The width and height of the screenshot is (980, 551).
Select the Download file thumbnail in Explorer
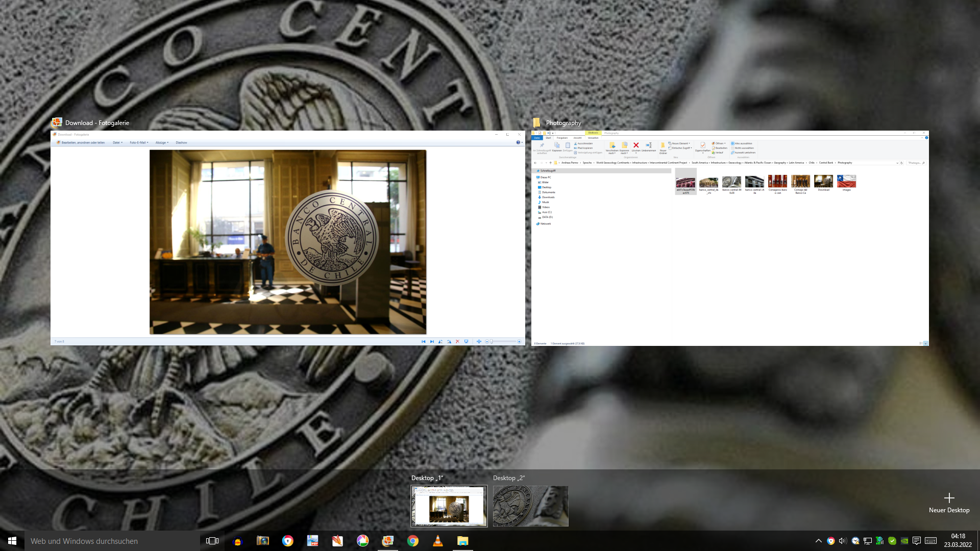point(823,183)
